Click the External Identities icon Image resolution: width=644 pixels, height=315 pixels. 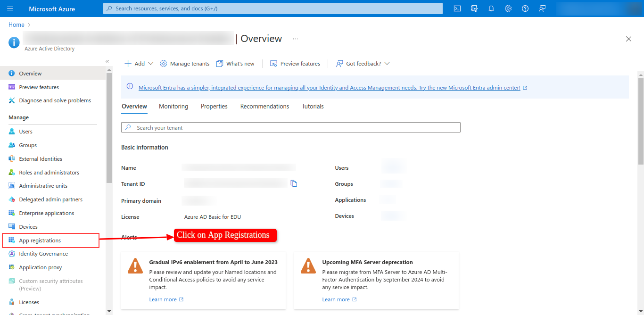(x=12, y=159)
